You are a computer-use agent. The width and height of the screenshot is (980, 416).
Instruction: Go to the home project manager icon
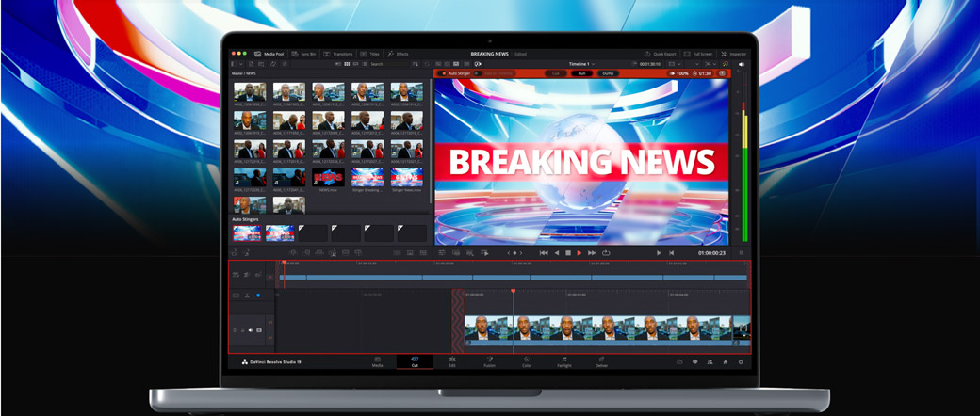[x=725, y=361]
